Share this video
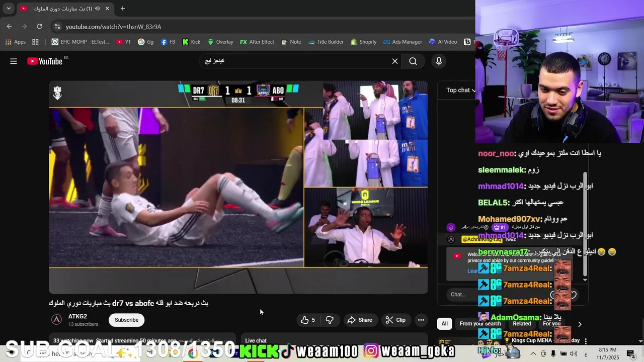 [360, 320]
